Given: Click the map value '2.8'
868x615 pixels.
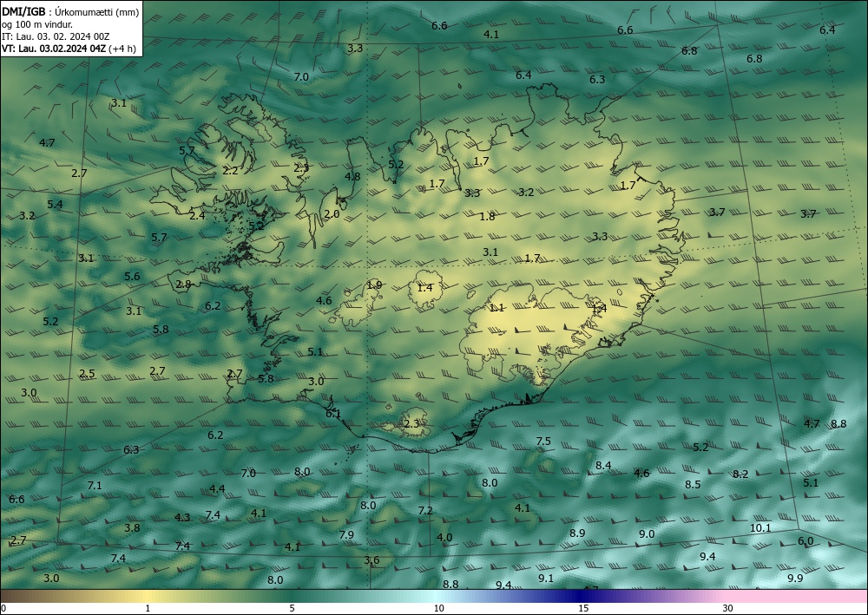Looking at the screenshot, I should pos(183,285).
